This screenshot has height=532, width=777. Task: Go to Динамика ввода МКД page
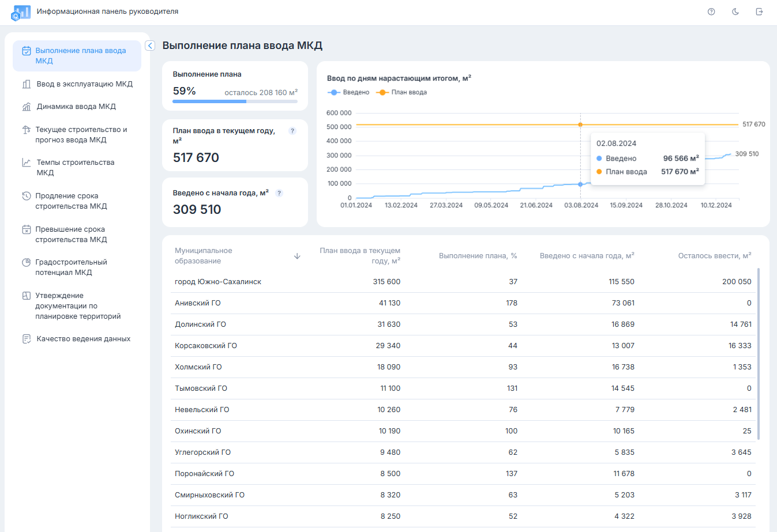point(77,107)
